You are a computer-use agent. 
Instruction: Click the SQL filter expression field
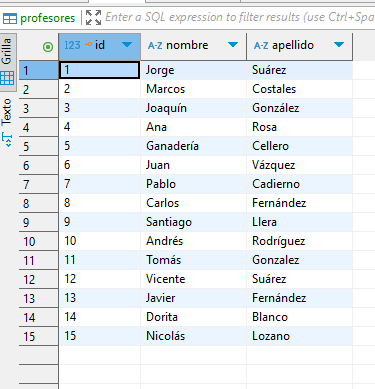(x=239, y=17)
